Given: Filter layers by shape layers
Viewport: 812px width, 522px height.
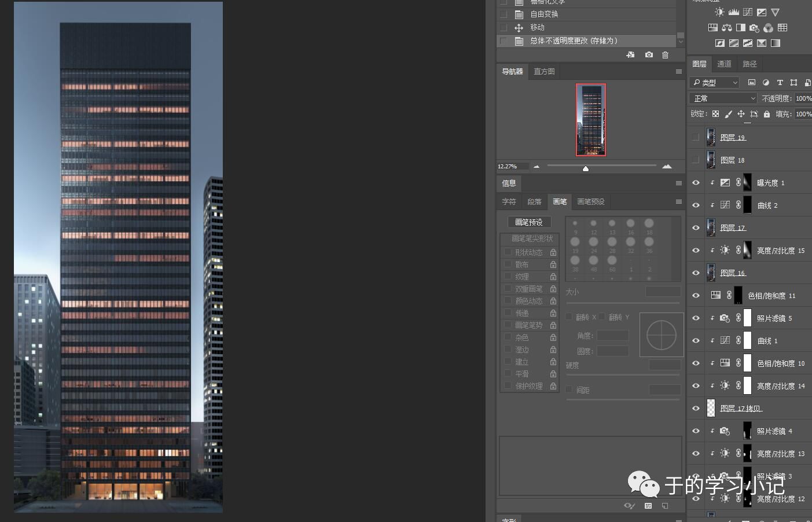Looking at the screenshot, I should pos(793,82).
